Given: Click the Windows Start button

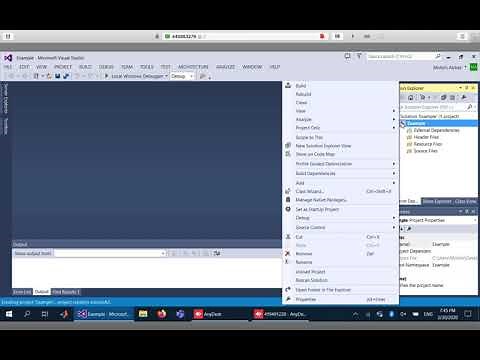Looking at the screenshot, I should click(x=9, y=314).
